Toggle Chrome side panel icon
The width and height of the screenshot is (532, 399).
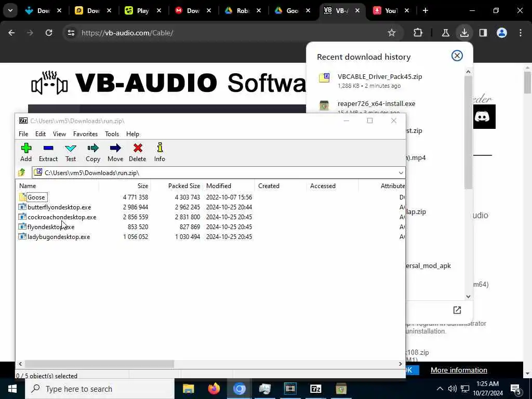[x=483, y=33]
